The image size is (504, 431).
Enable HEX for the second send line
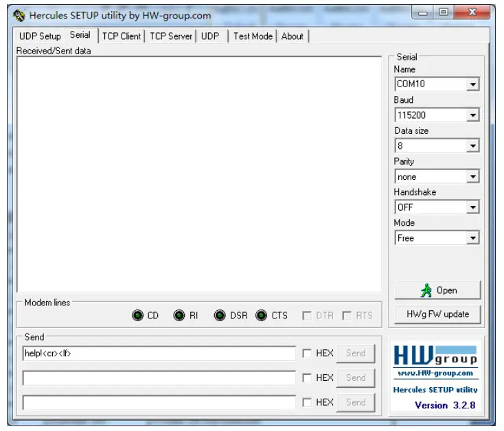point(307,377)
